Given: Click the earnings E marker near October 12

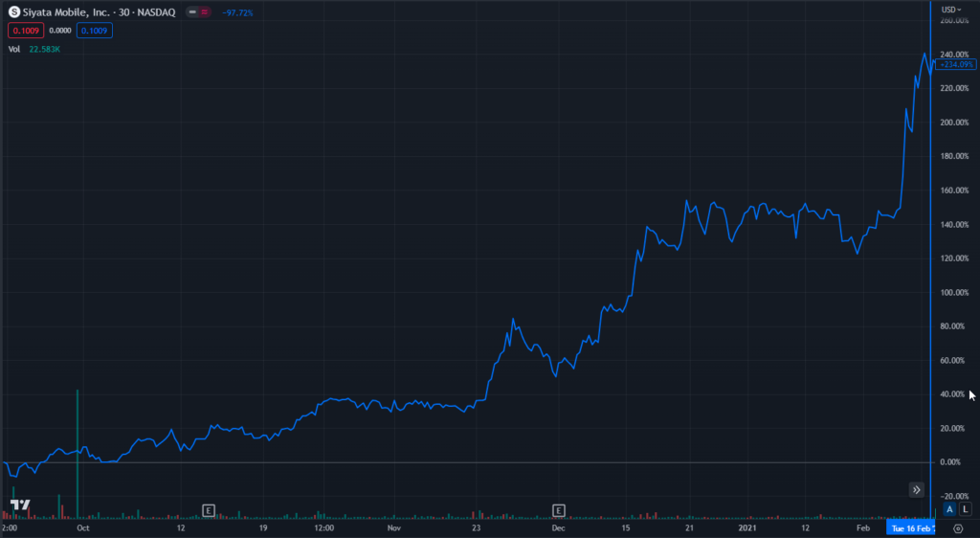Looking at the screenshot, I should coord(209,510).
